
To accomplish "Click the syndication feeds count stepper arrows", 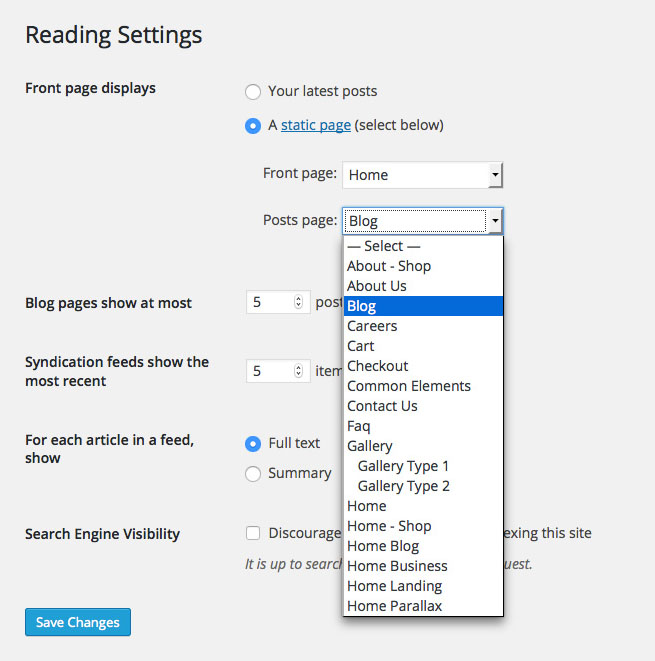I will click(x=298, y=371).
